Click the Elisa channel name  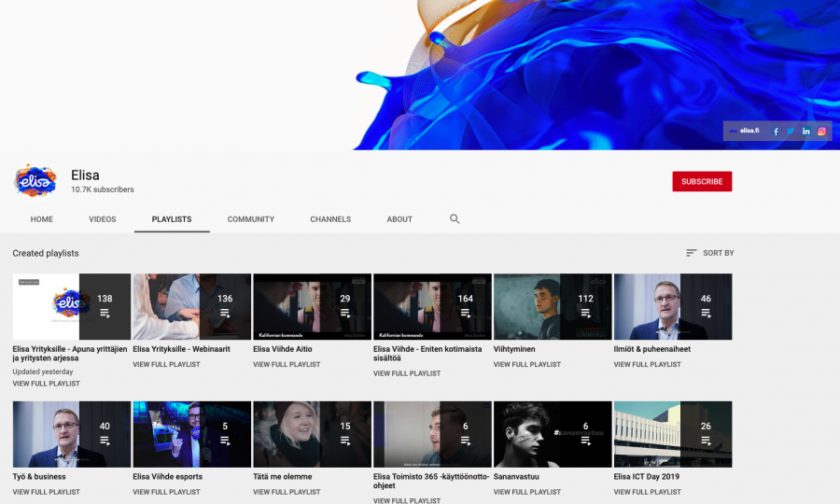click(85, 175)
